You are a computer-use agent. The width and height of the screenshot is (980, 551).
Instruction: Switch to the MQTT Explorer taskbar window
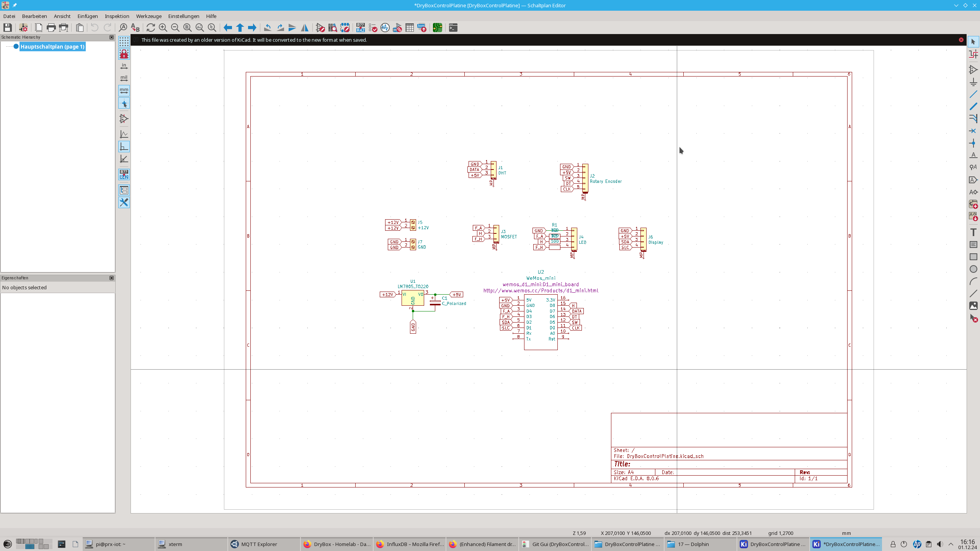click(259, 544)
